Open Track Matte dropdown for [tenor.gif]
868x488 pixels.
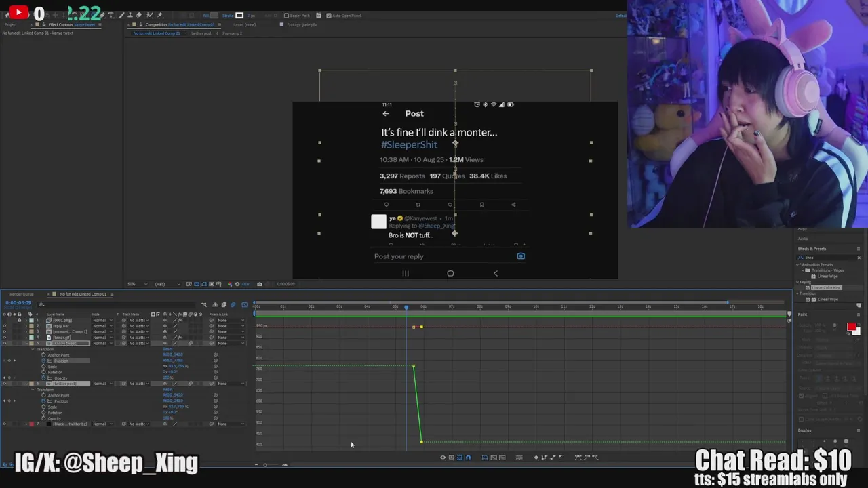pos(138,338)
